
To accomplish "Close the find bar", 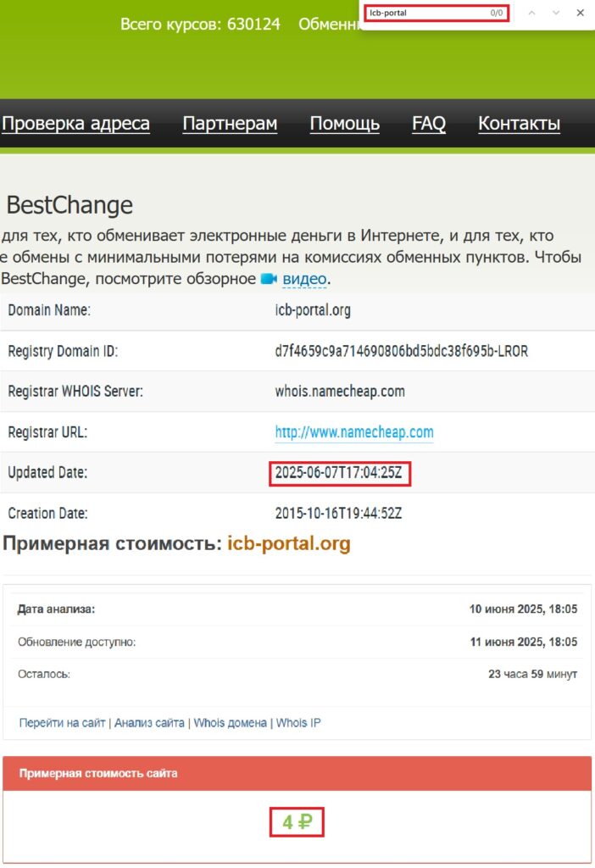I will pos(580,13).
